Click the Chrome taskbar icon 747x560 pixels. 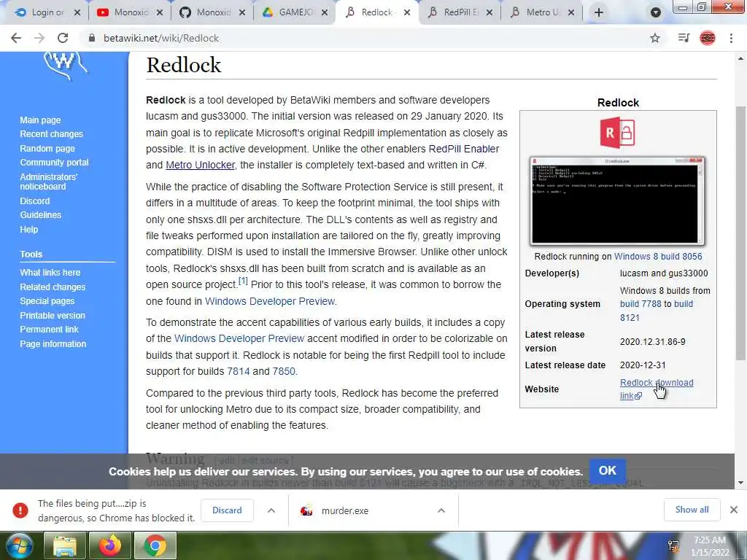(155, 545)
